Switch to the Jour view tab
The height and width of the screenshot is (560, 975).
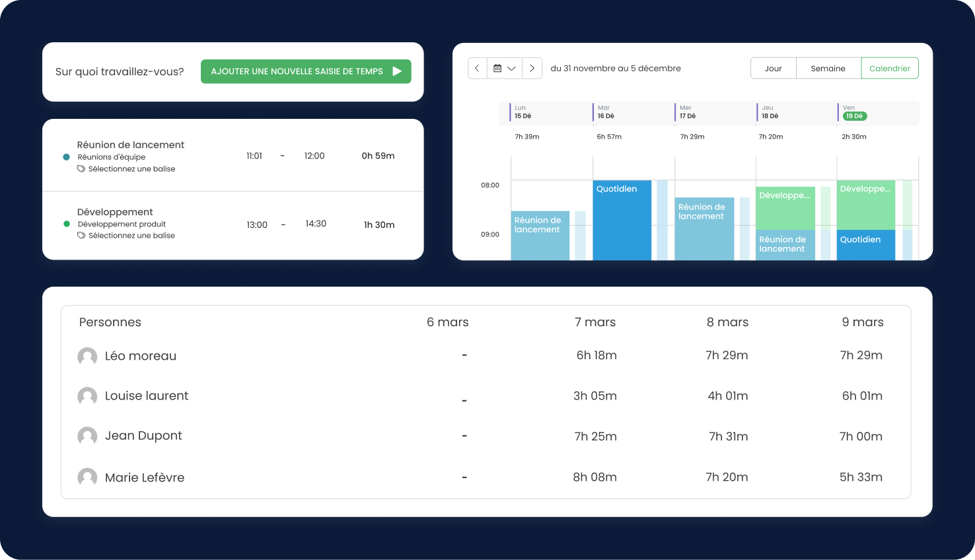[x=773, y=69]
